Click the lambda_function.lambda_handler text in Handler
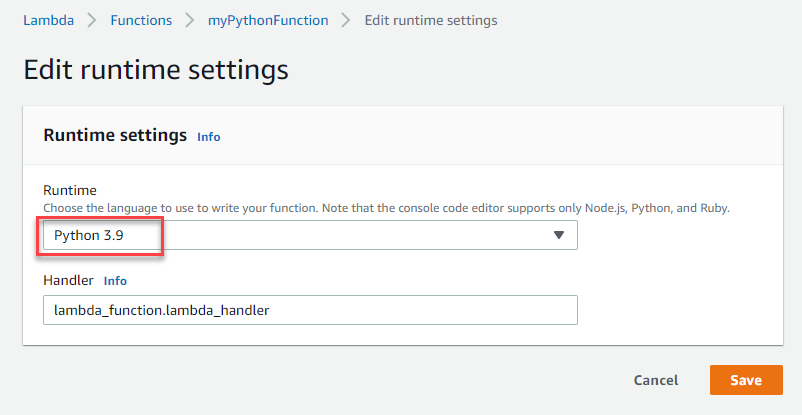The image size is (802, 415). pyautogui.click(x=162, y=310)
